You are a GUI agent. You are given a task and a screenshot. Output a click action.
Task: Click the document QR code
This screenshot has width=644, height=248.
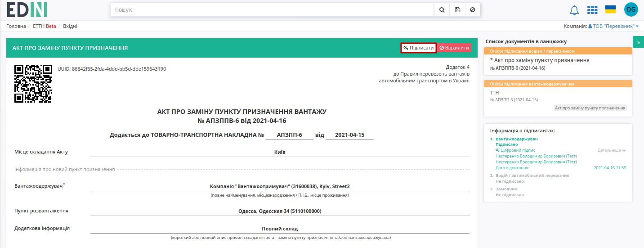pos(33,84)
